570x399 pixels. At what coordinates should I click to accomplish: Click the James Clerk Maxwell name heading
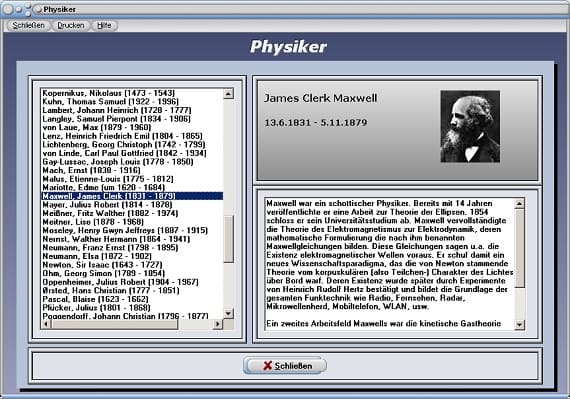[x=320, y=98]
